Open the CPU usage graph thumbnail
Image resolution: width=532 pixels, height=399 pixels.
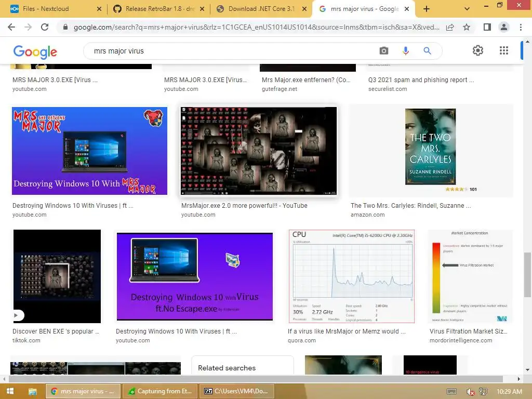[352, 276]
